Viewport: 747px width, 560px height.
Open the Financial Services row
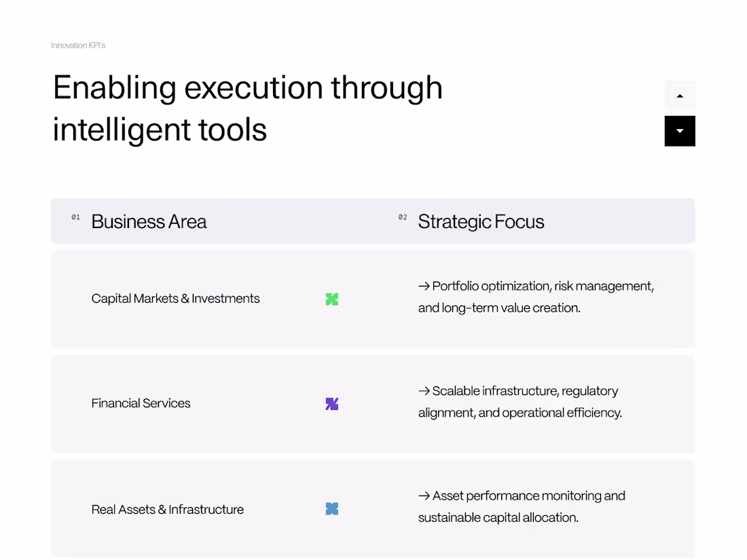tap(141, 403)
